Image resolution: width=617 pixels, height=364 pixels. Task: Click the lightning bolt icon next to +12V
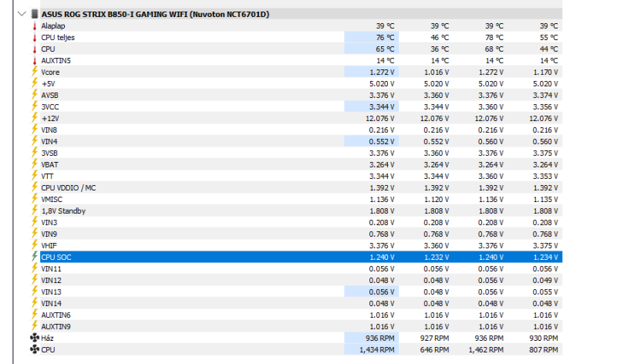coord(35,118)
